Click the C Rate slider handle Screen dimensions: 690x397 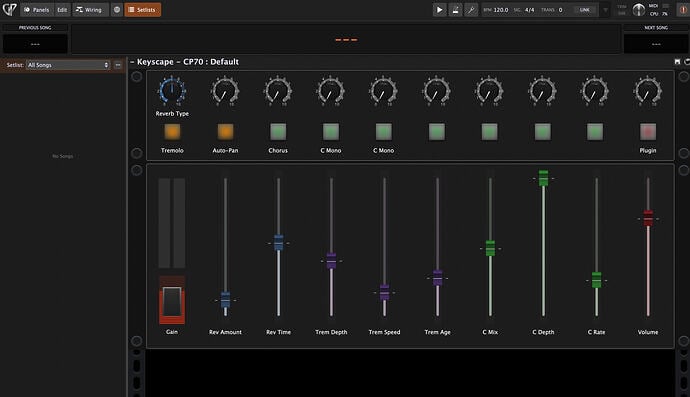596,280
